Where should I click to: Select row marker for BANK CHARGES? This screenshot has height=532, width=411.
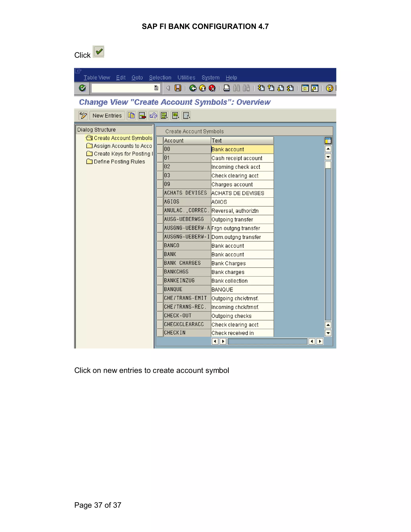click(x=160, y=263)
